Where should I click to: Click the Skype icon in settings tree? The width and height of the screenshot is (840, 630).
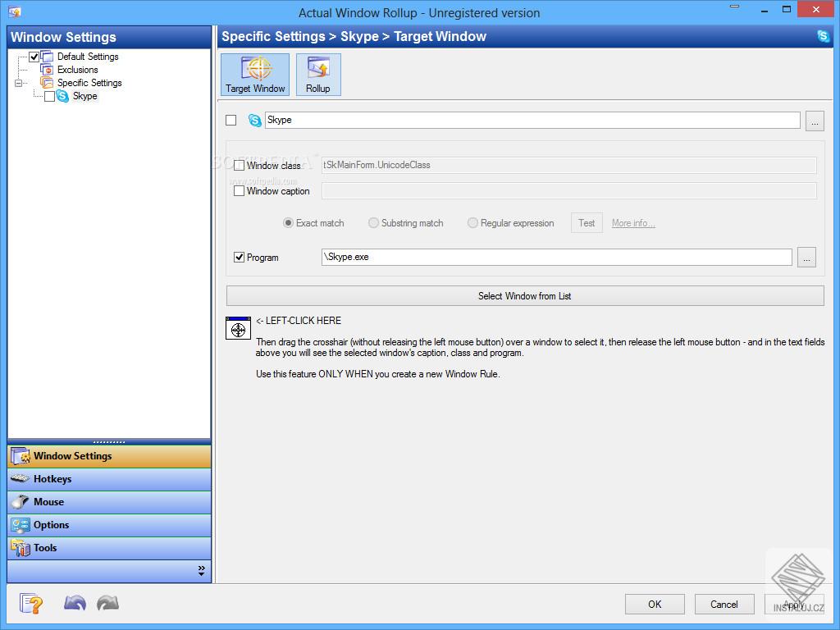pos(62,96)
